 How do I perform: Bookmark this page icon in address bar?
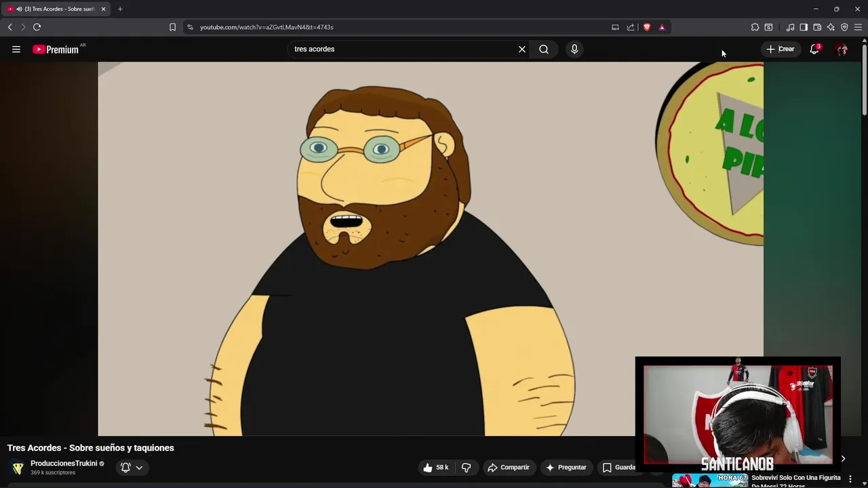172,27
